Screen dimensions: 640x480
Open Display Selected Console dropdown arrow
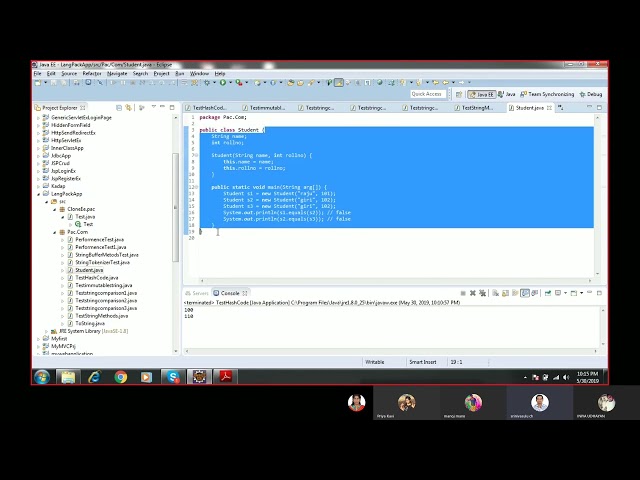pyautogui.click(x=565, y=293)
